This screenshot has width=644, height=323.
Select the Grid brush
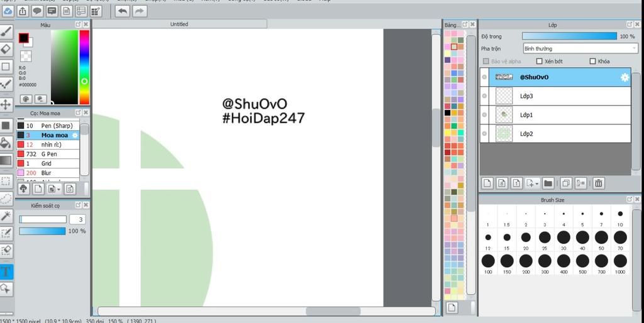pyautogui.click(x=48, y=163)
